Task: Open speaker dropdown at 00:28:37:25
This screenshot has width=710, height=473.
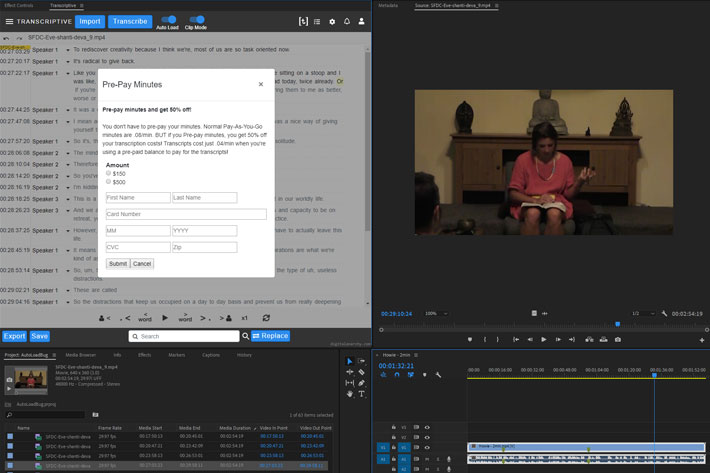Action: (x=68, y=231)
